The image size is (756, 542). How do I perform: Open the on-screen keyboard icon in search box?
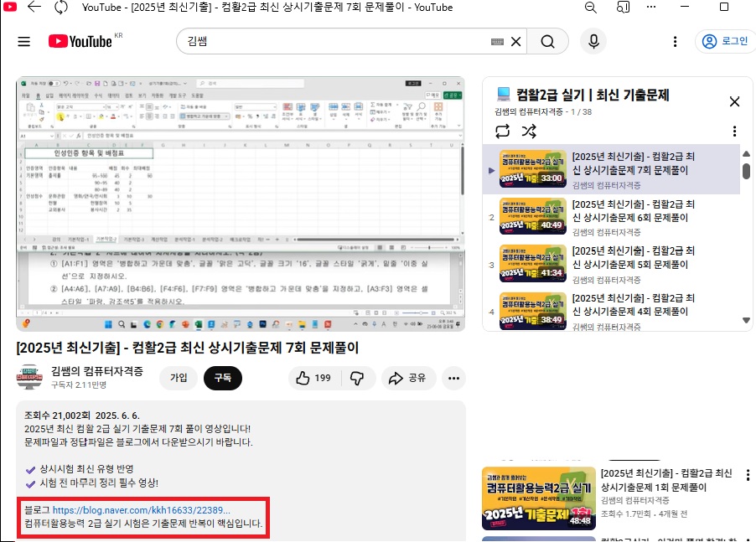click(x=497, y=42)
